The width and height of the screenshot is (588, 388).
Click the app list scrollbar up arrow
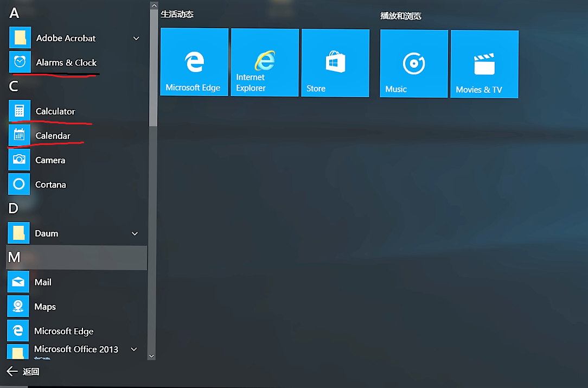(154, 5)
